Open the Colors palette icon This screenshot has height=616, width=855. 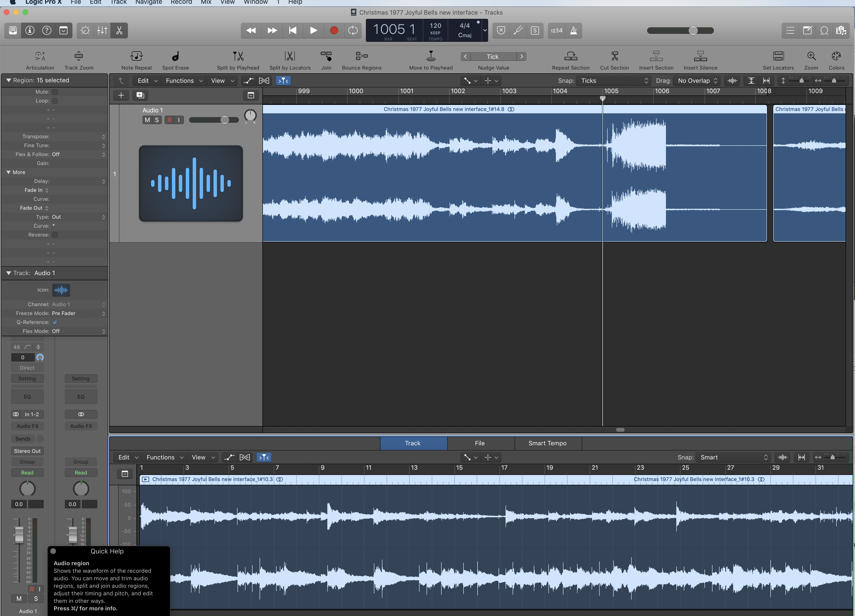pyautogui.click(x=836, y=57)
